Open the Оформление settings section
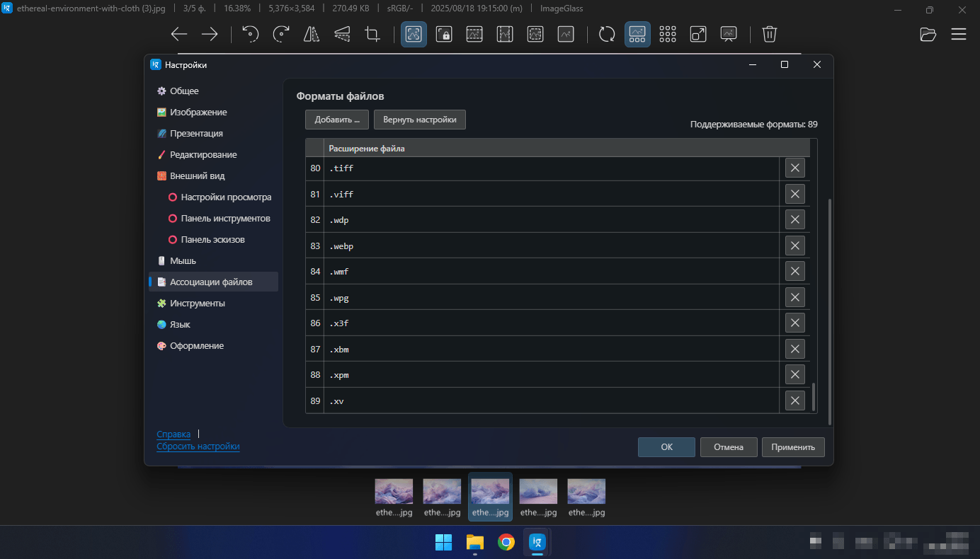Screen dimensions: 980x559 click(x=213, y=346)
